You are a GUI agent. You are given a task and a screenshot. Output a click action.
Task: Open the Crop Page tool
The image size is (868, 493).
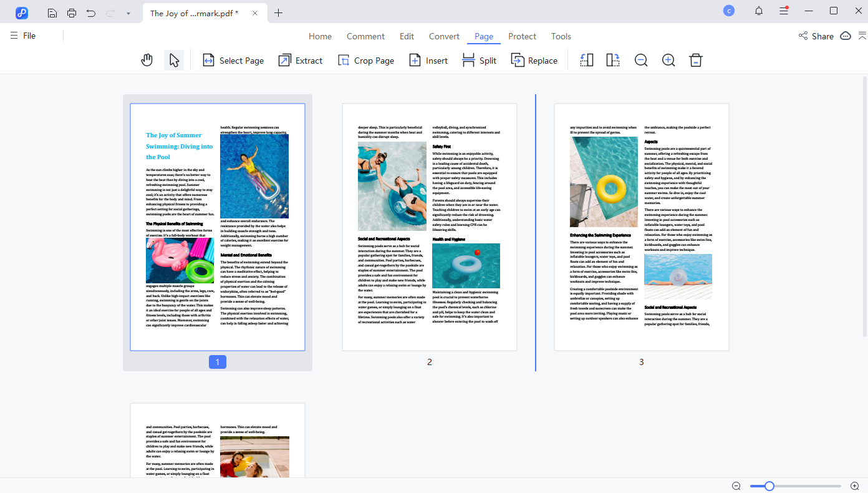coord(366,60)
